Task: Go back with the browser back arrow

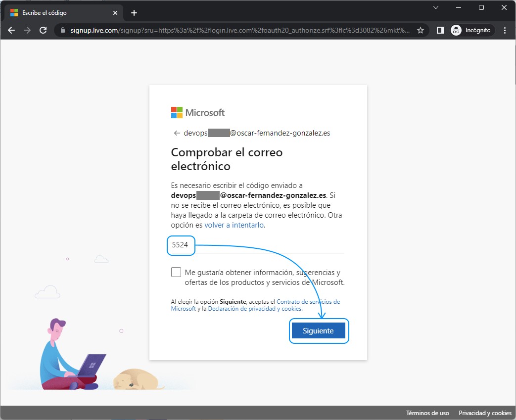Action: click(x=11, y=30)
